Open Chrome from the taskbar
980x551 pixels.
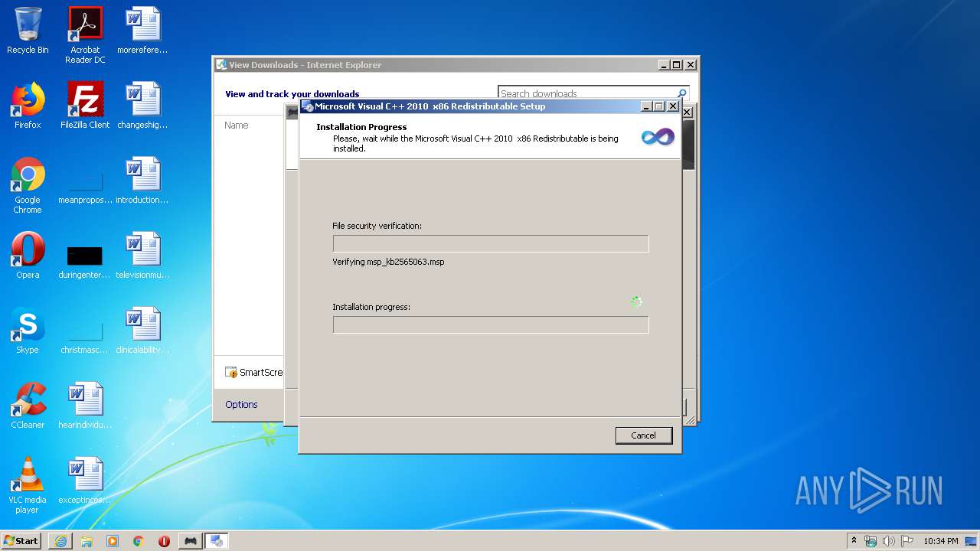point(139,541)
